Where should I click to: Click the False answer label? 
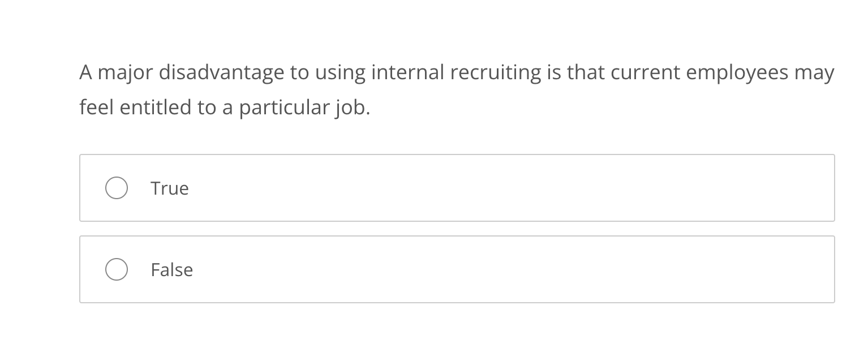point(171,269)
